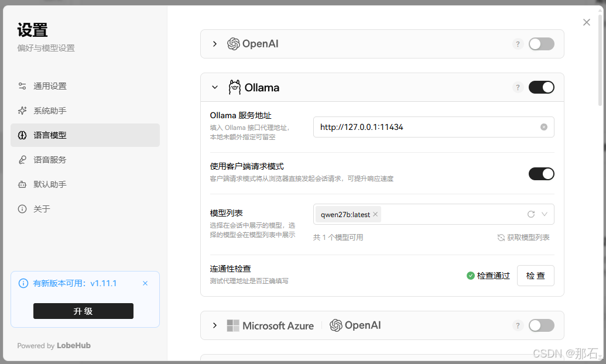The height and width of the screenshot is (364, 606).
Task: Expand the Microsoft Azure section
Action: pyautogui.click(x=215, y=326)
